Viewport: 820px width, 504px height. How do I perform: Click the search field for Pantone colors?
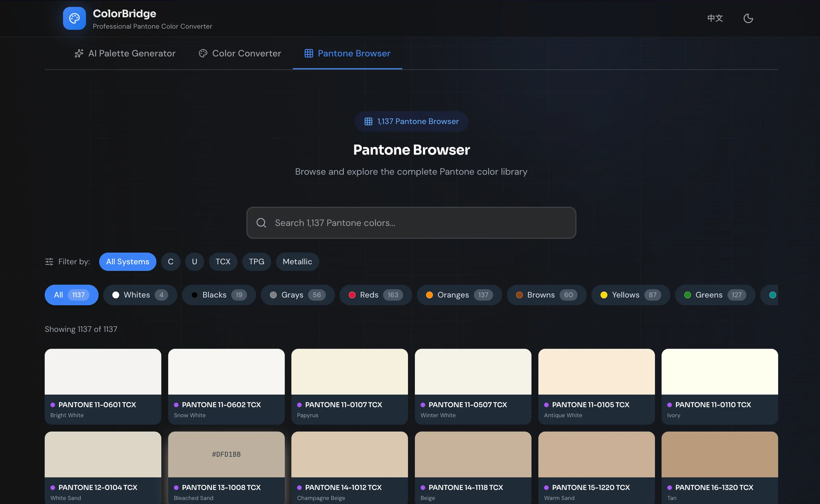point(411,223)
